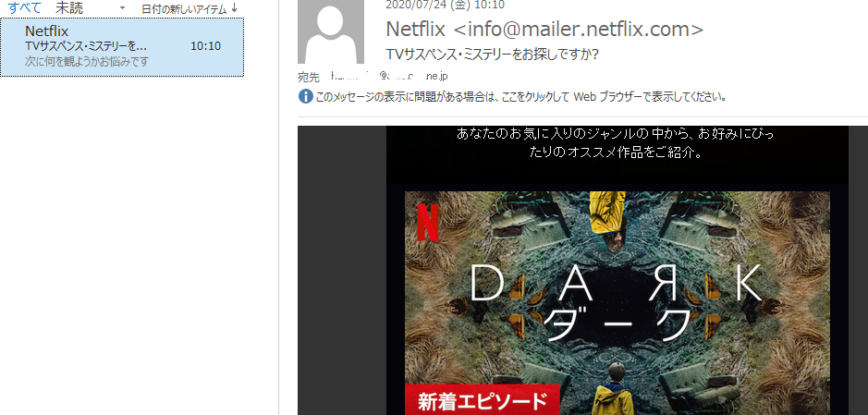Click the 10:10 time on Netflix message

point(205,46)
